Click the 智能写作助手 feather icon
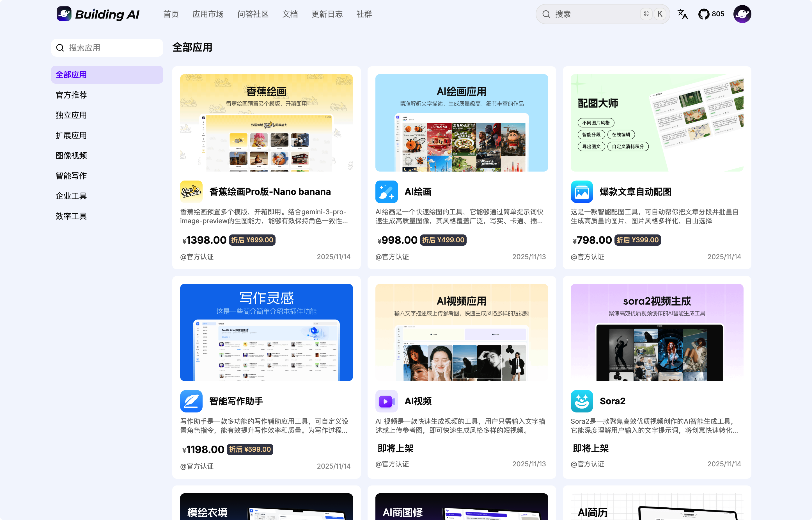The width and height of the screenshot is (812, 520). tap(191, 401)
